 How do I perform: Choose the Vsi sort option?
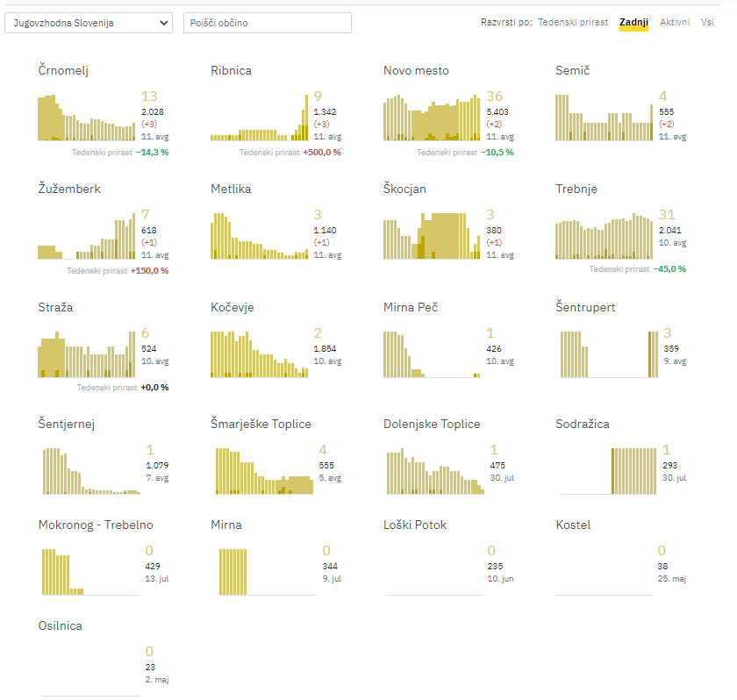(707, 22)
